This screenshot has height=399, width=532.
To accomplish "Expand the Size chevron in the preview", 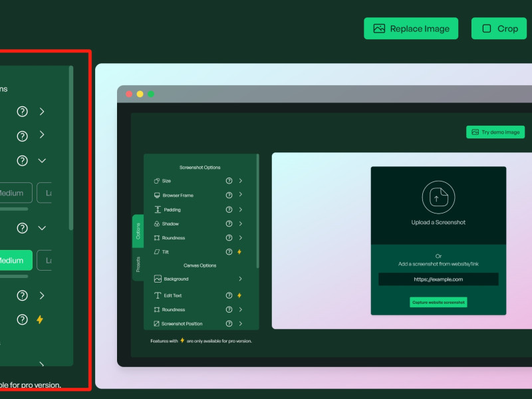I will 241,181.
